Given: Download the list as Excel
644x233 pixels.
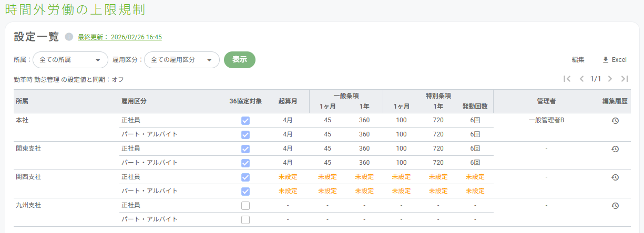Looking at the screenshot, I should (614, 60).
